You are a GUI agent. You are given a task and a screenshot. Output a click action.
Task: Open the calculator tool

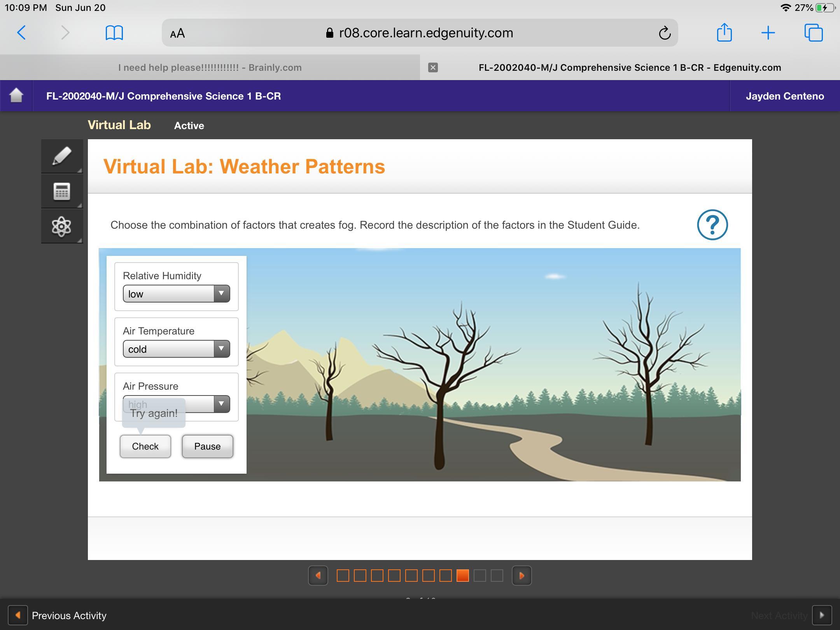click(62, 191)
